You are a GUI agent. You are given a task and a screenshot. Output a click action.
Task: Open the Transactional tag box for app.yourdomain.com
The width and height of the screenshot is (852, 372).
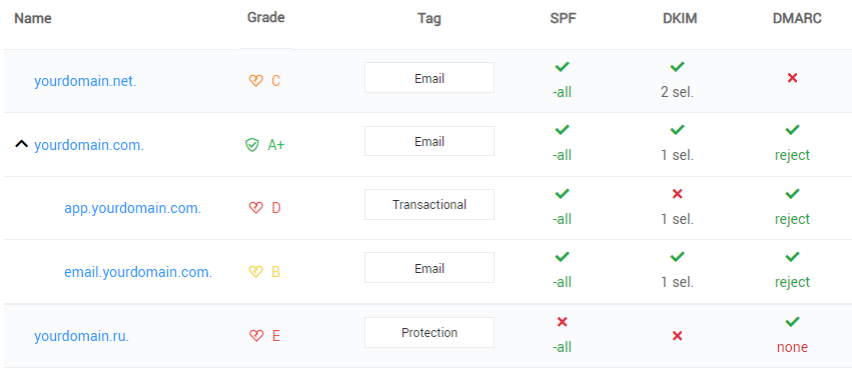pos(429,204)
